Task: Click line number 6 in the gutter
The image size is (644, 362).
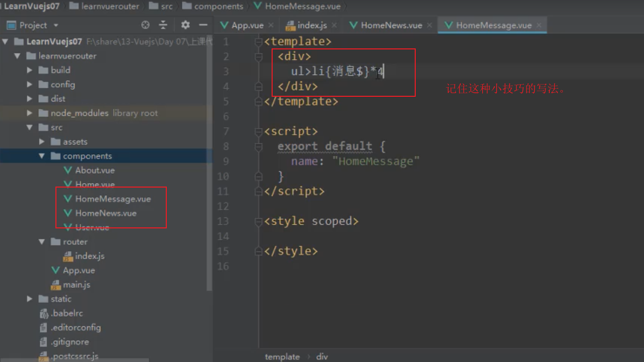Action: pos(226,116)
